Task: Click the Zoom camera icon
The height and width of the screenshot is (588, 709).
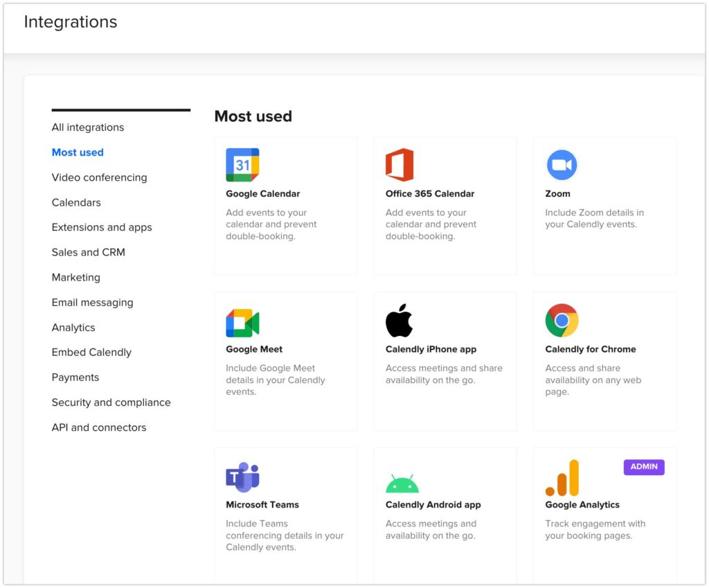Action: [x=562, y=165]
